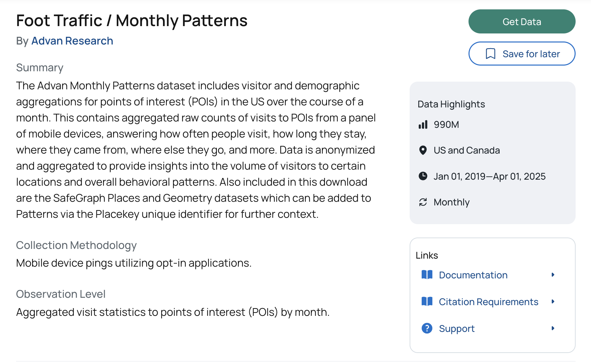Screen dimensions: 591x364
Task: Click the Foot Traffic / Monthly Patterns title
Action: [132, 21]
